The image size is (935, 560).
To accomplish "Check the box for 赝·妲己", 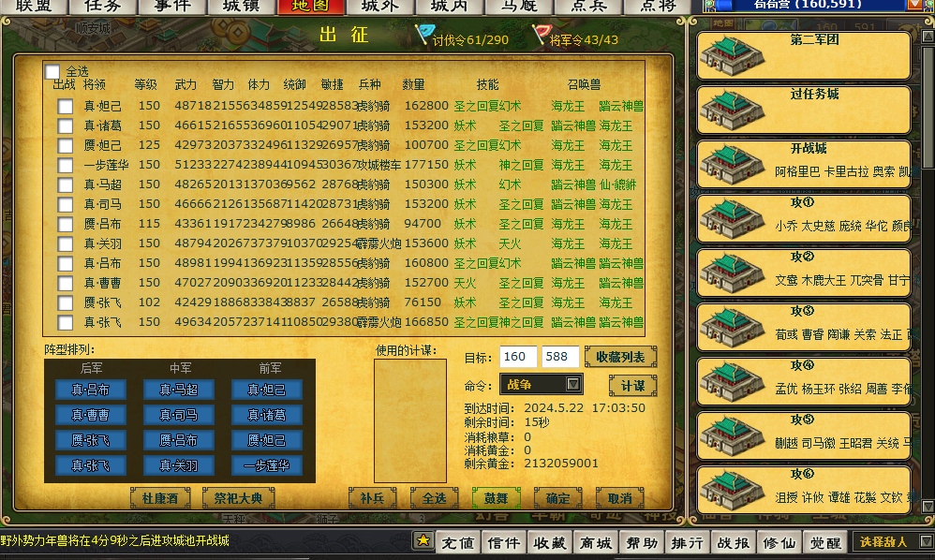I will (65, 145).
